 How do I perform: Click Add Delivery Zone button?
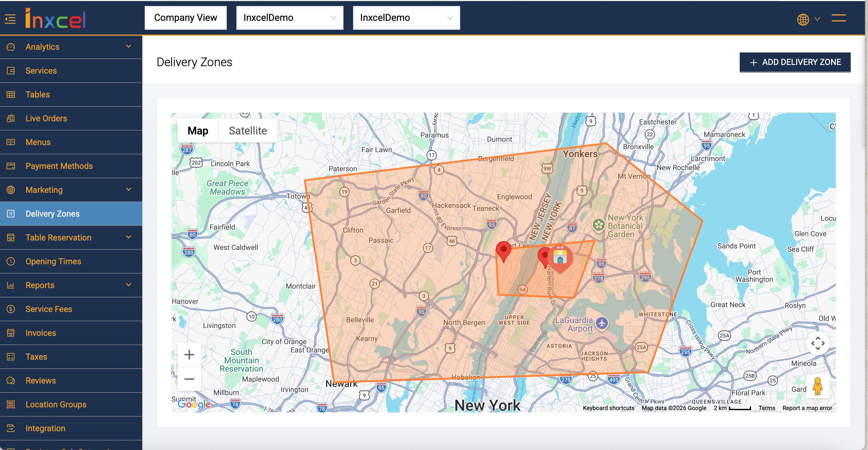[x=794, y=62]
